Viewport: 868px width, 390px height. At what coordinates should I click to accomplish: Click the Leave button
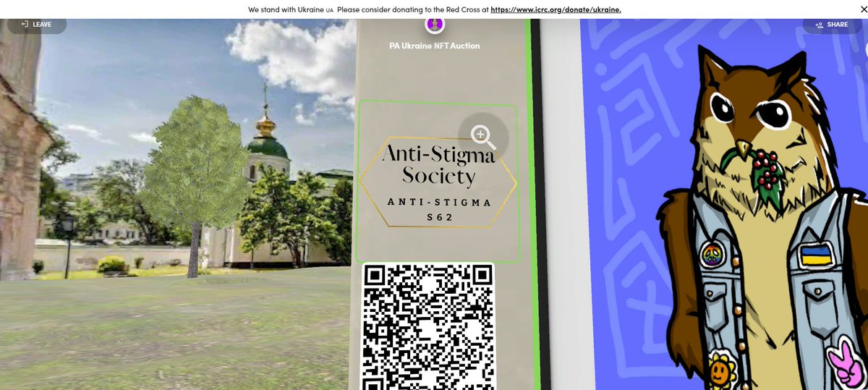pos(36,25)
